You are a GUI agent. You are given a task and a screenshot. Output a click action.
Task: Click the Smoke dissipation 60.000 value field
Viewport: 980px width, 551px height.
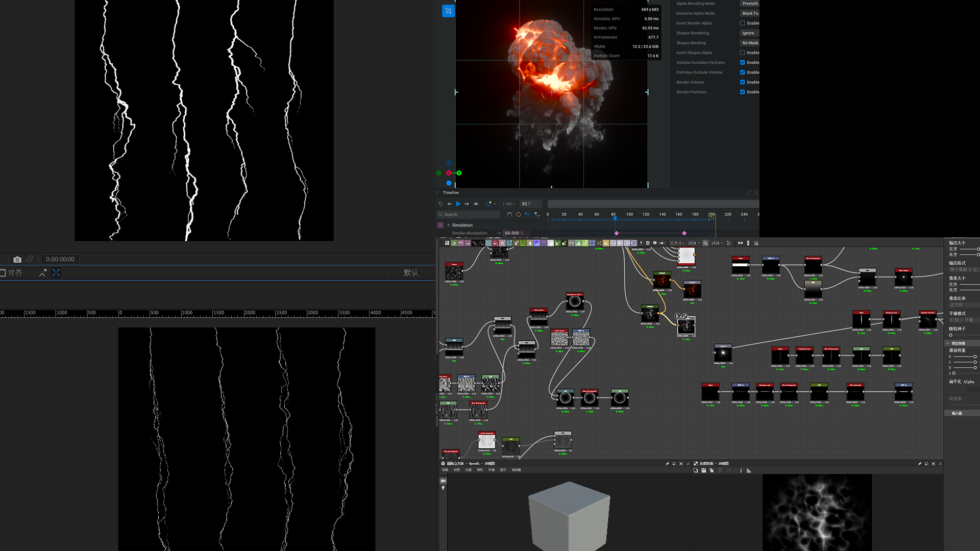[x=513, y=233]
